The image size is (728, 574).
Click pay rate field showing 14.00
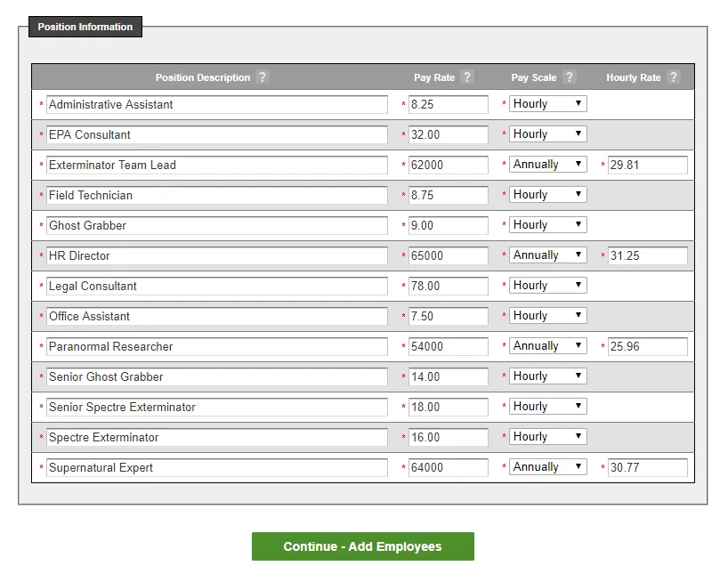pos(449,376)
